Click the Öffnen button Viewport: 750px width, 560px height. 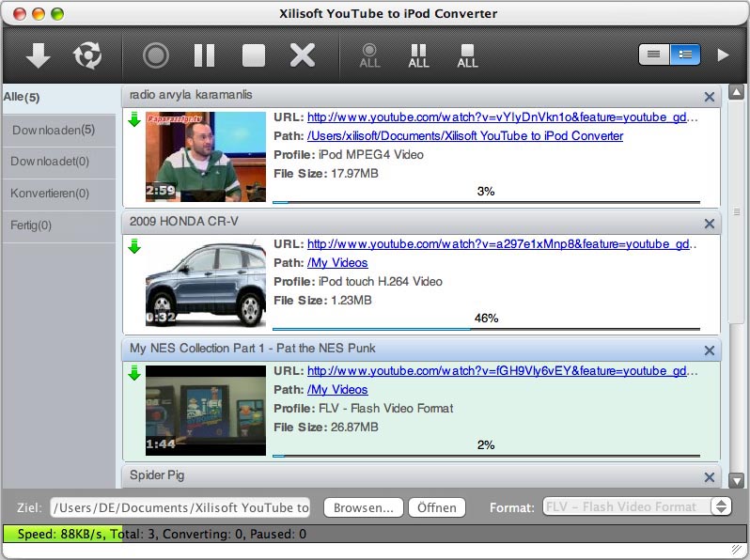(x=437, y=507)
